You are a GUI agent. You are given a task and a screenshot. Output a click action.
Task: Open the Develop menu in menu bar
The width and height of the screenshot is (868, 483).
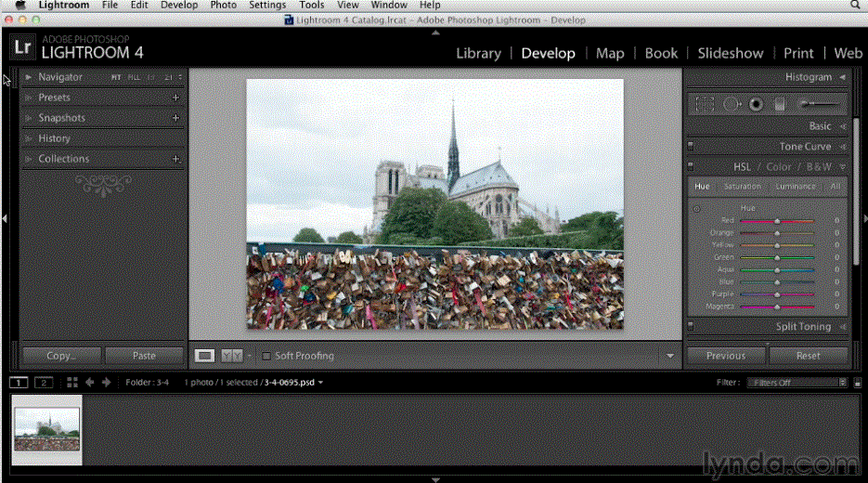(179, 5)
